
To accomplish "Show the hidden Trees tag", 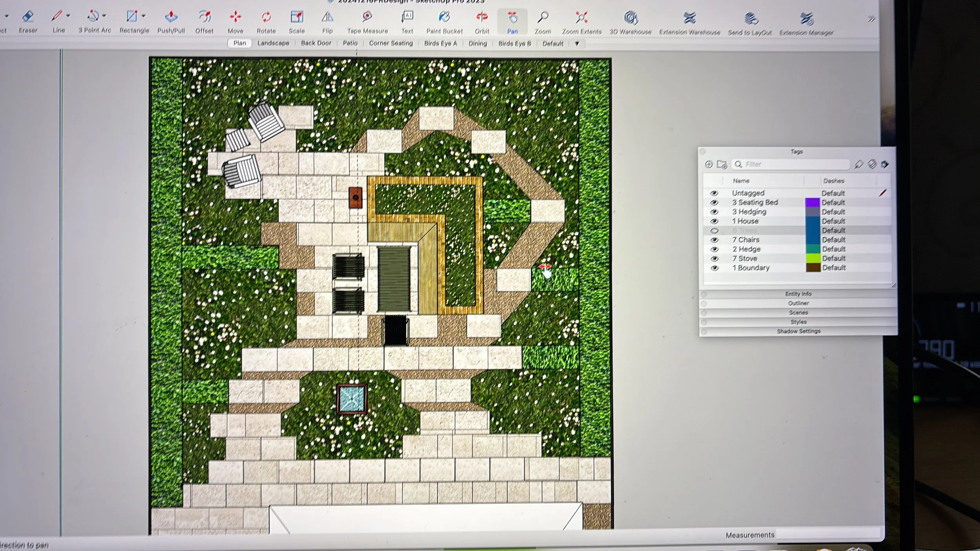I will click(x=714, y=231).
